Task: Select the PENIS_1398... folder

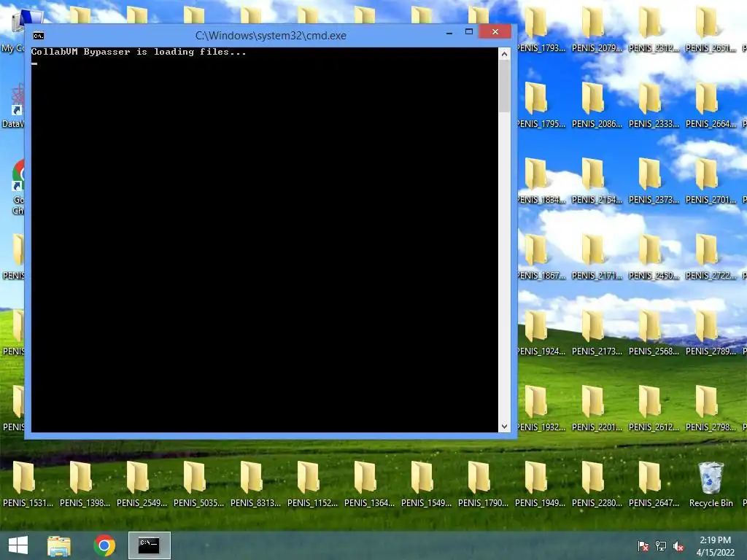Action: pyautogui.click(x=85, y=484)
